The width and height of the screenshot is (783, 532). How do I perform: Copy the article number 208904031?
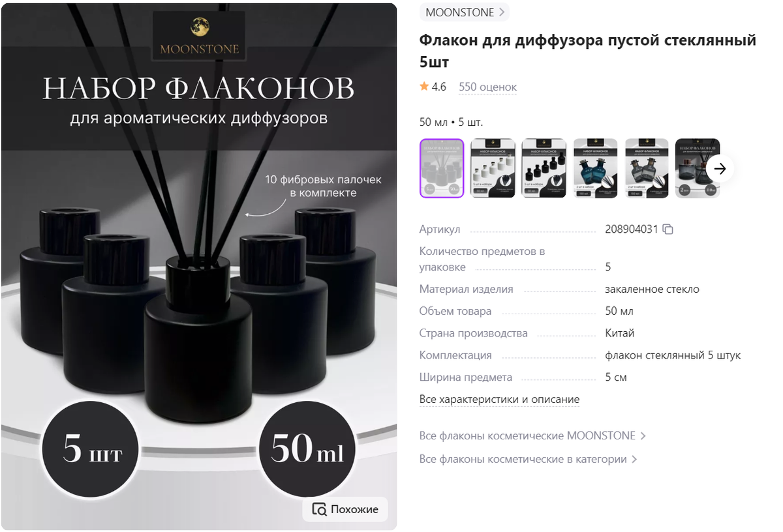tap(668, 229)
